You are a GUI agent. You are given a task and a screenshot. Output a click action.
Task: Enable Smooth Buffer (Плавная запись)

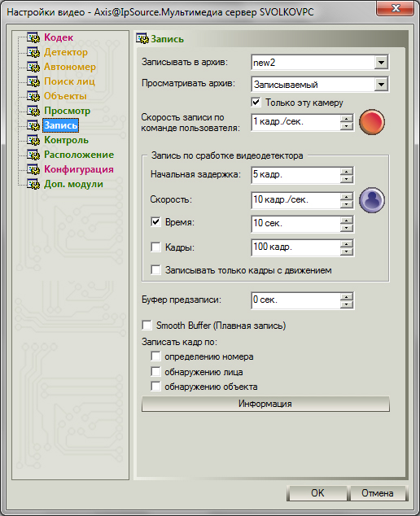tap(147, 326)
